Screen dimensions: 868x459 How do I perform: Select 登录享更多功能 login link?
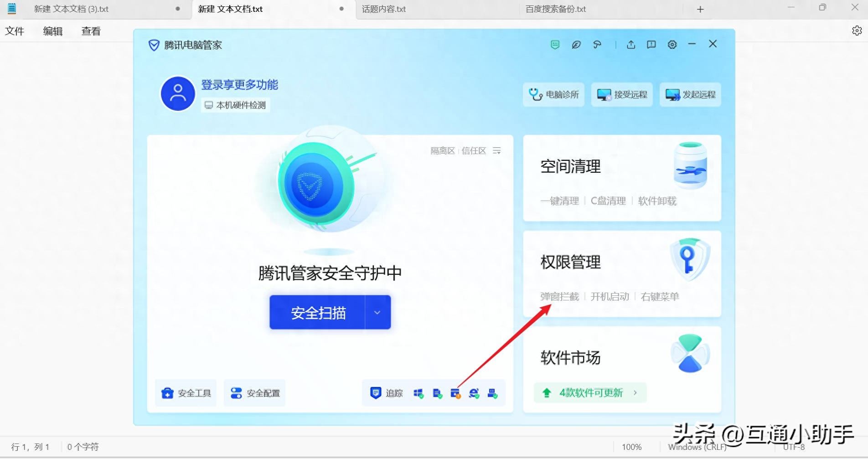(240, 85)
